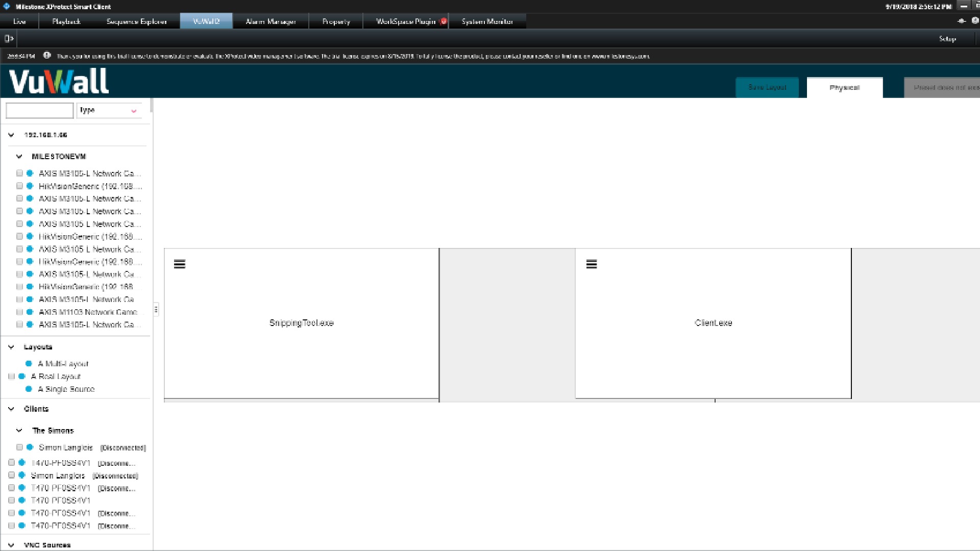Minimize the Smart Client window
Viewport: 980px width, 551px height.
pyautogui.click(x=964, y=6)
